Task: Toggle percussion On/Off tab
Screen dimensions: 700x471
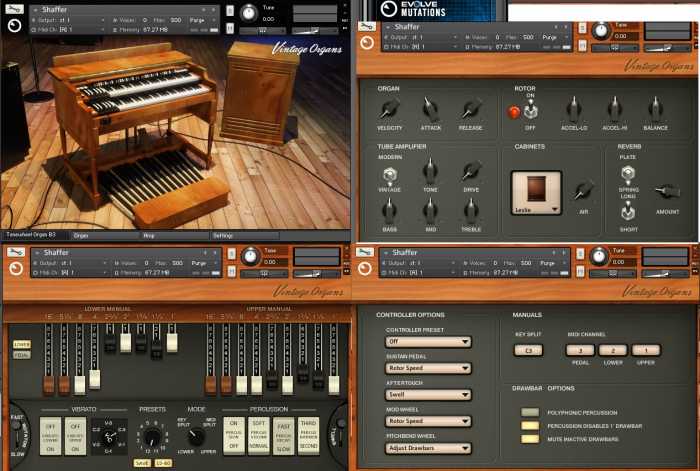Action: 233,436
